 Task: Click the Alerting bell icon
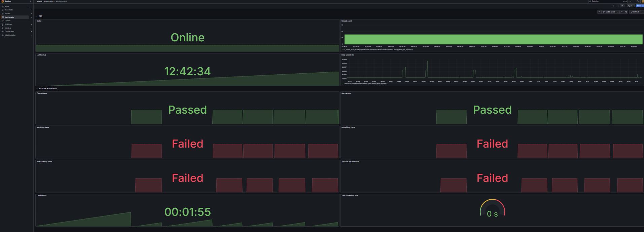pos(3,28)
